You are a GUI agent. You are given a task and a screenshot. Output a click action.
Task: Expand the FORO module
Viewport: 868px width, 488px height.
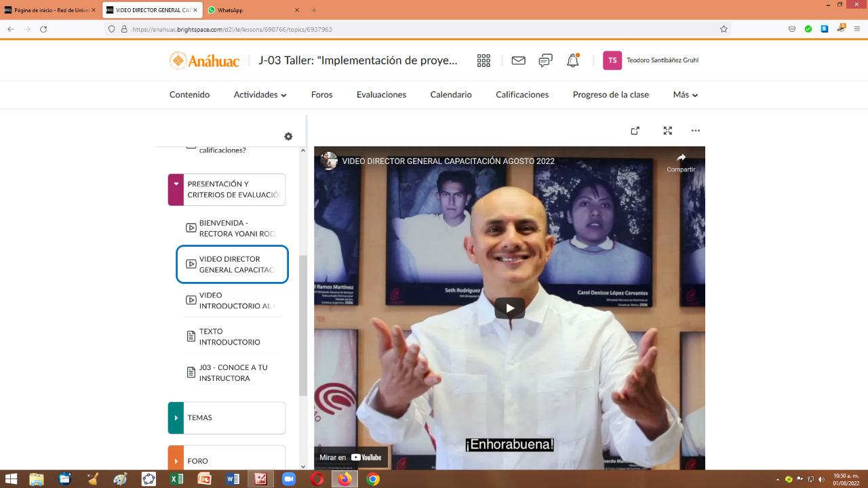[x=176, y=459]
